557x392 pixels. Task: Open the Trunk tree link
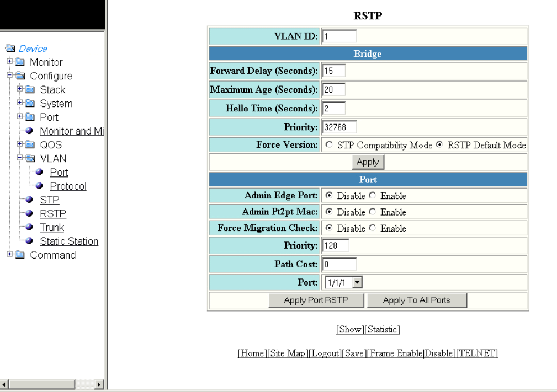pos(52,227)
